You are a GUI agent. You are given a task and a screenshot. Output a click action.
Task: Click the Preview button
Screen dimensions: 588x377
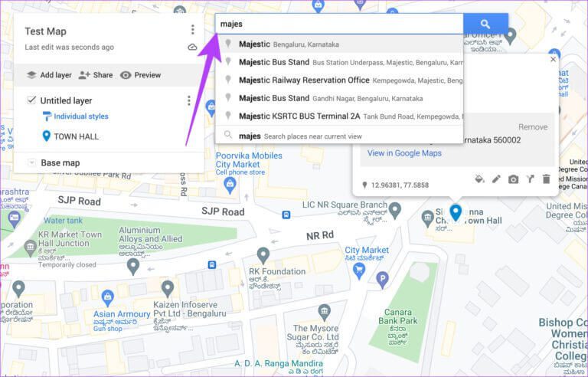pos(141,75)
